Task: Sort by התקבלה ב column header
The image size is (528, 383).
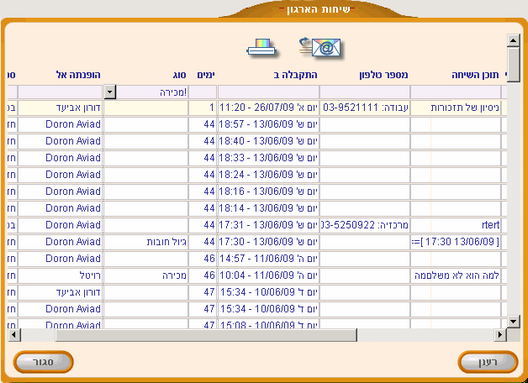Action: [296, 75]
